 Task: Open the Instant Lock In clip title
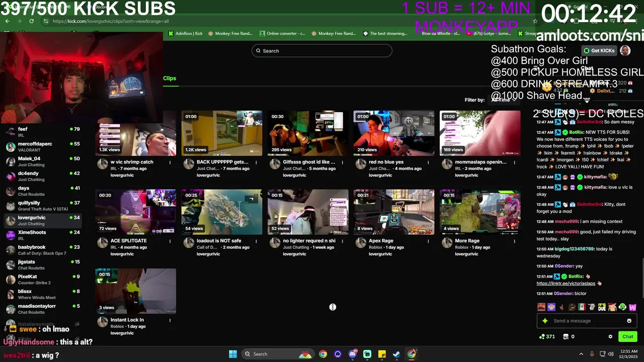pyautogui.click(x=127, y=320)
